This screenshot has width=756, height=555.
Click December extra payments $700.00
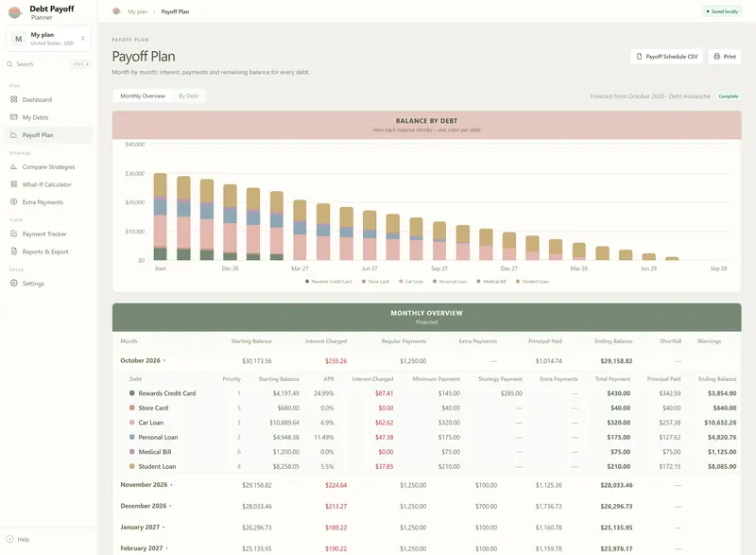pyautogui.click(x=486, y=506)
